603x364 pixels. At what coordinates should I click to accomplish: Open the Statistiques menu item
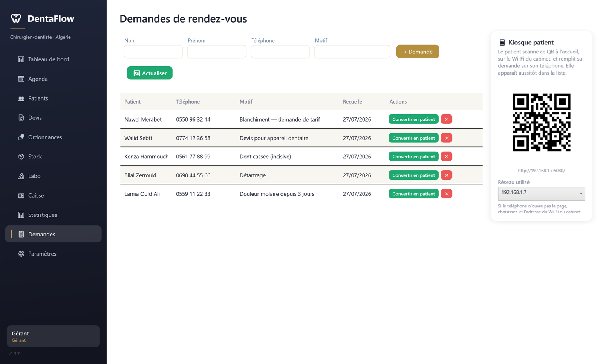(x=53, y=215)
